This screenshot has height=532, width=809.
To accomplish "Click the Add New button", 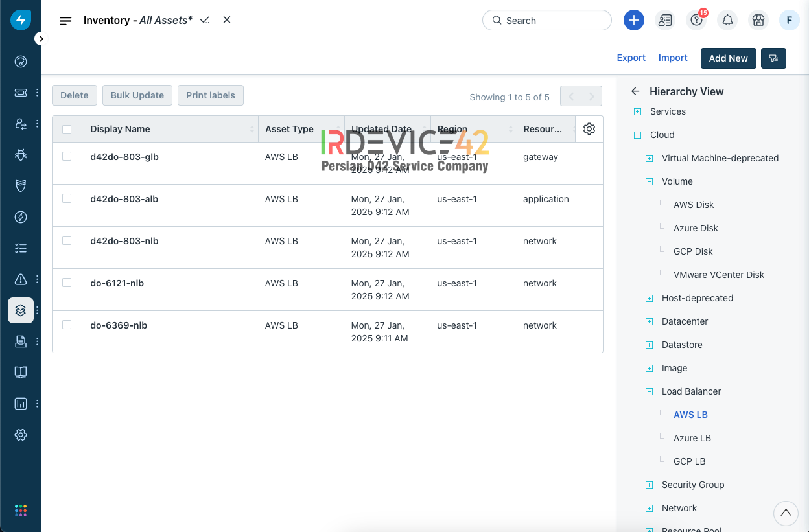I will [x=729, y=58].
